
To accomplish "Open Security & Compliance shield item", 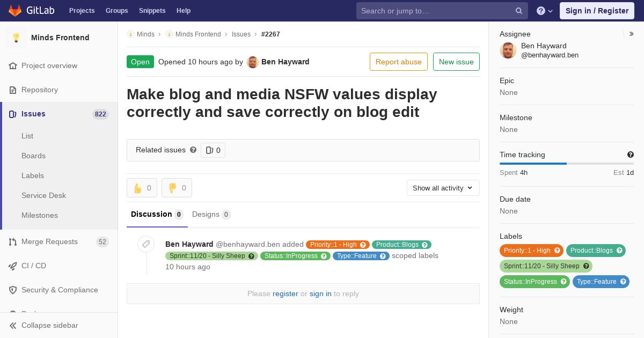I will [59, 290].
